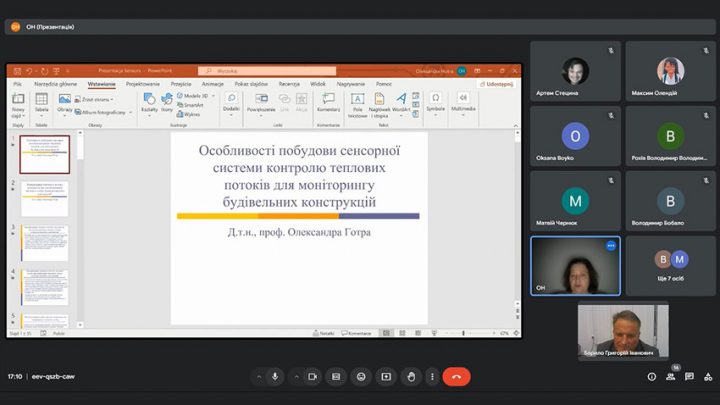Image resolution: width=720 pixels, height=405 pixels.
Task: Open the emoji reactions button
Action: tap(361, 377)
